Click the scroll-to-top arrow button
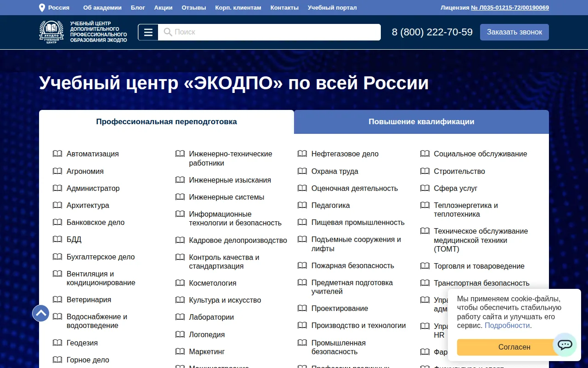Image resolution: width=588 pixels, height=368 pixels. pos(41,313)
